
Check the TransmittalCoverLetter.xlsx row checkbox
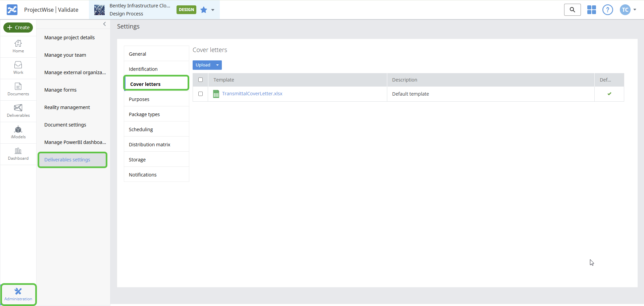[x=201, y=94]
